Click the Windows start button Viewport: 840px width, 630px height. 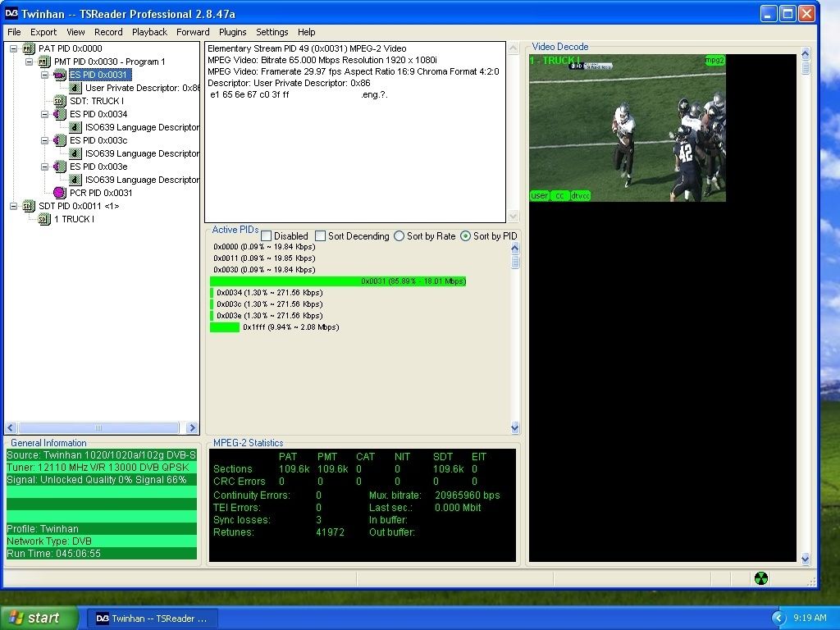[38, 618]
